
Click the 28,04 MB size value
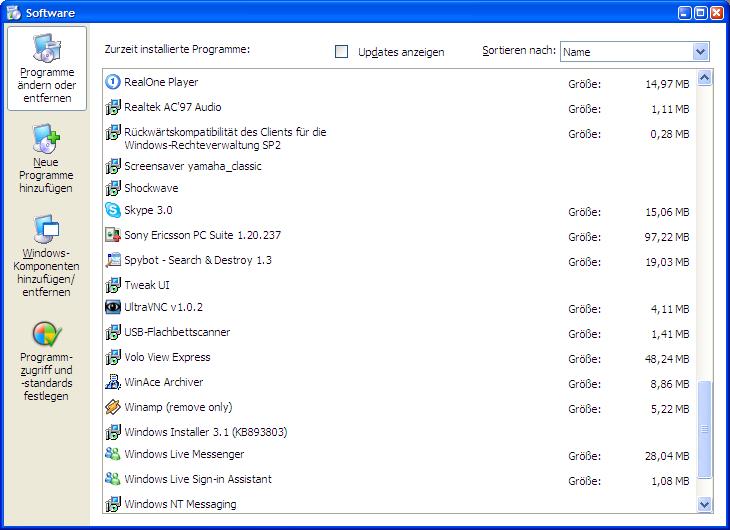tap(667, 456)
